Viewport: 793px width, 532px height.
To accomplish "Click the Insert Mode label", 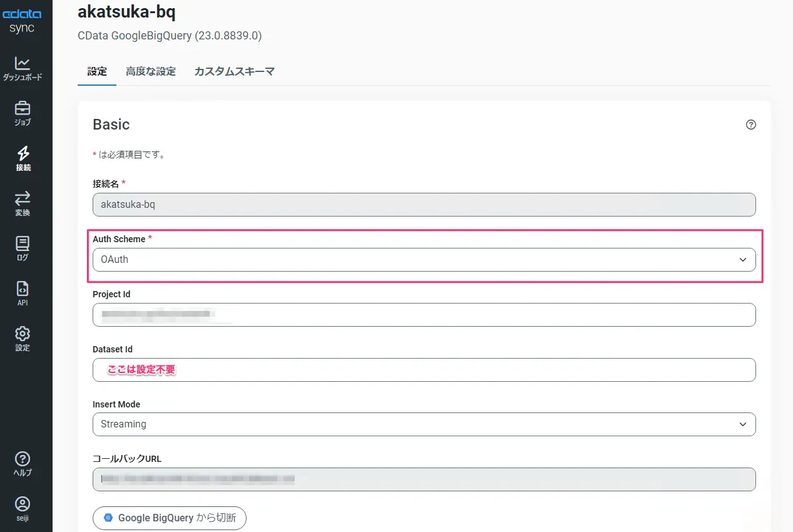I will click(x=116, y=404).
